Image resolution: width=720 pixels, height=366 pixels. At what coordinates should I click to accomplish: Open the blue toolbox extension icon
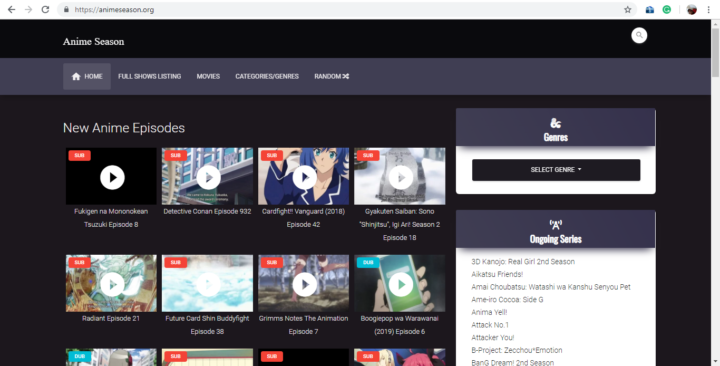(x=650, y=10)
